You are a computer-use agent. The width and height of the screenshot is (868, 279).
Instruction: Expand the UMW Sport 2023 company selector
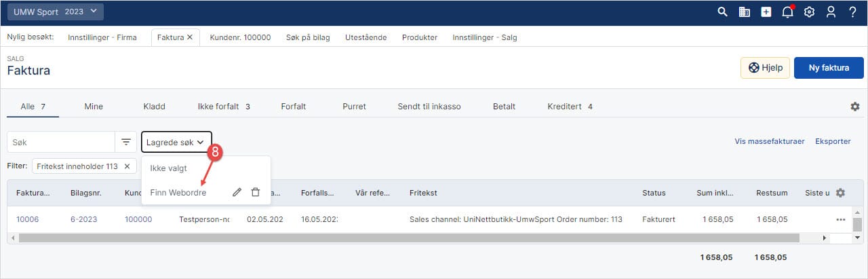[x=56, y=12]
